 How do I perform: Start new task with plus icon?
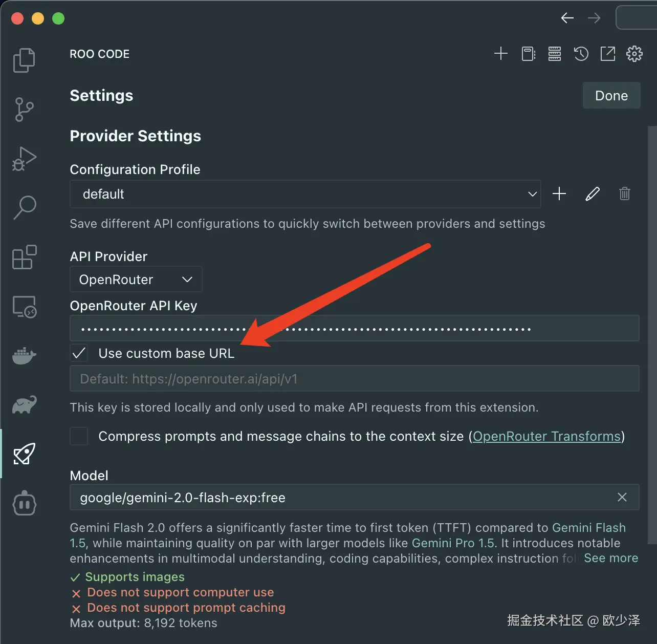pos(501,54)
